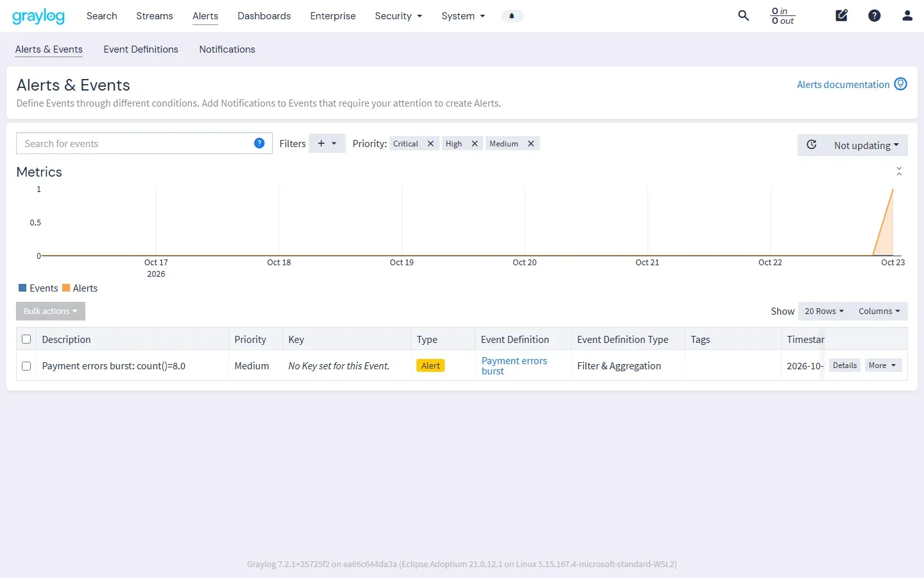Go to the Search page
This screenshot has width=924, height=578.
(102, 16)
